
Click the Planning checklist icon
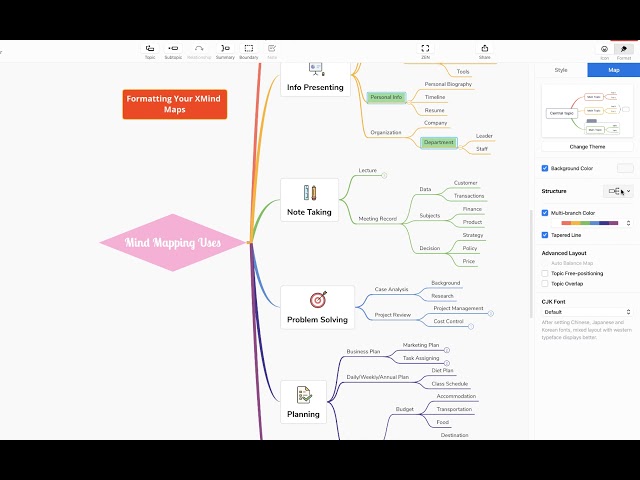[304, 395]
